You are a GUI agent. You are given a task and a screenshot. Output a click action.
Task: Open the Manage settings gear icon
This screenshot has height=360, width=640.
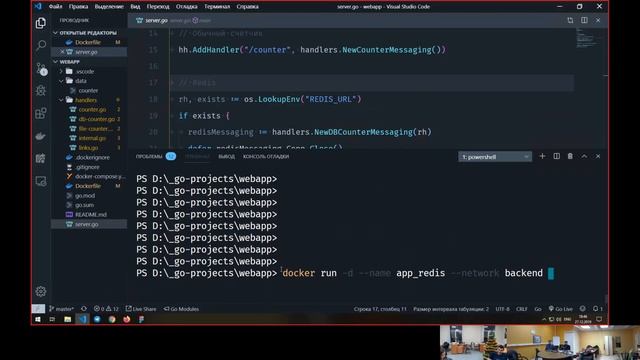(40, 291)
